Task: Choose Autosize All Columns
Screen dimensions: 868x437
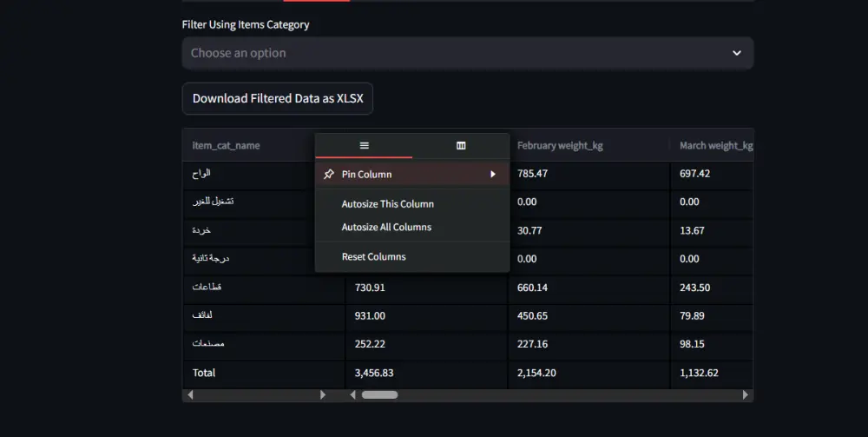Action: tap(386, 228)
